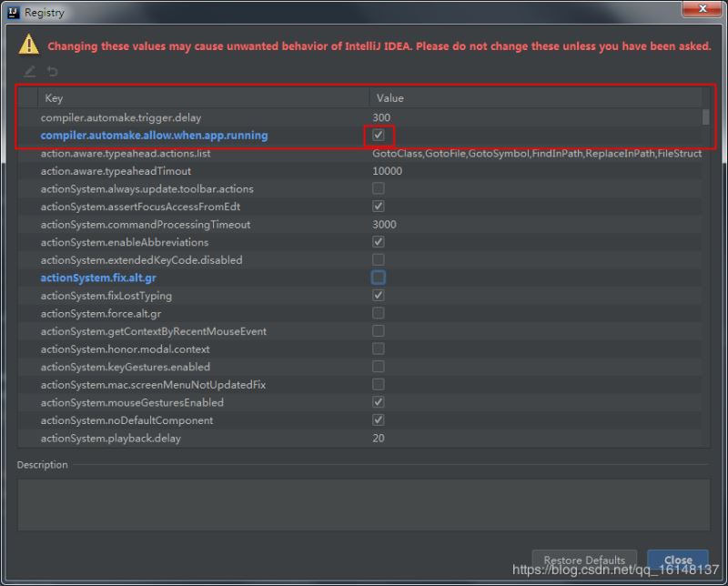Click the edit pencil icon in toolbar
This screenshot has width=728, height=586.
(x=30, y=72)
